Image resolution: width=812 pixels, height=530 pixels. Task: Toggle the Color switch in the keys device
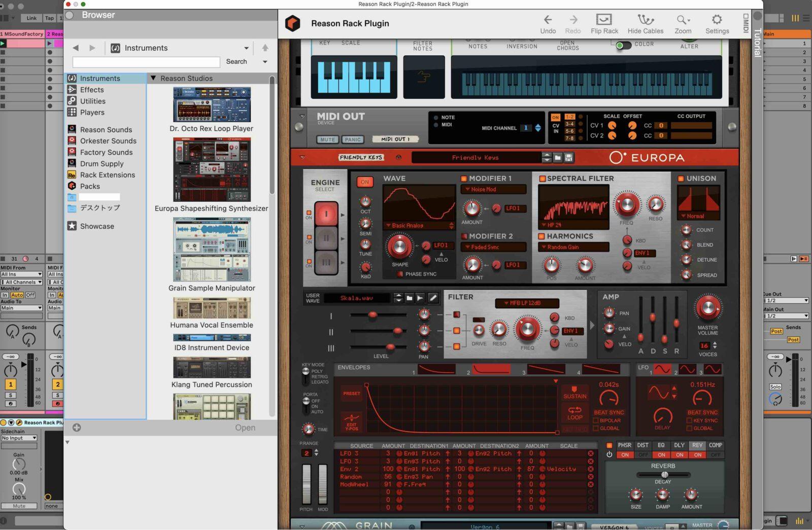623,45
